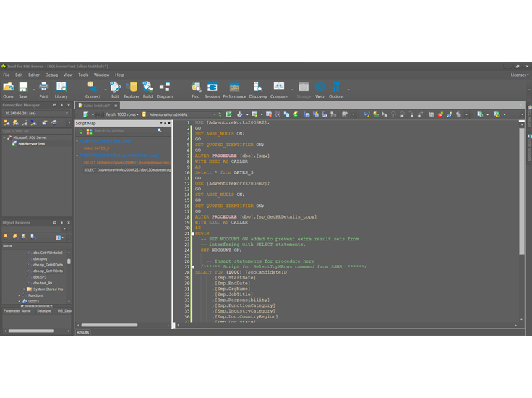
Task: Open the Library tool
Action: [x=61, y=90]
